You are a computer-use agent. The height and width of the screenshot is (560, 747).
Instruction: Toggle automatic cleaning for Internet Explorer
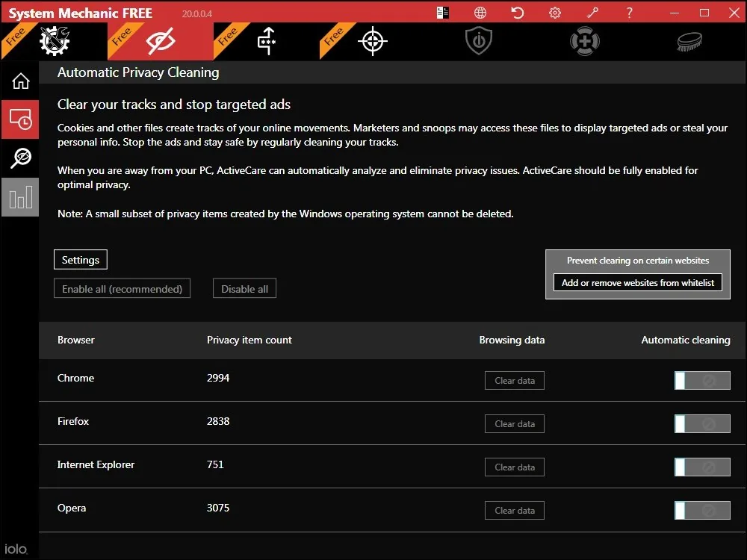702,467
